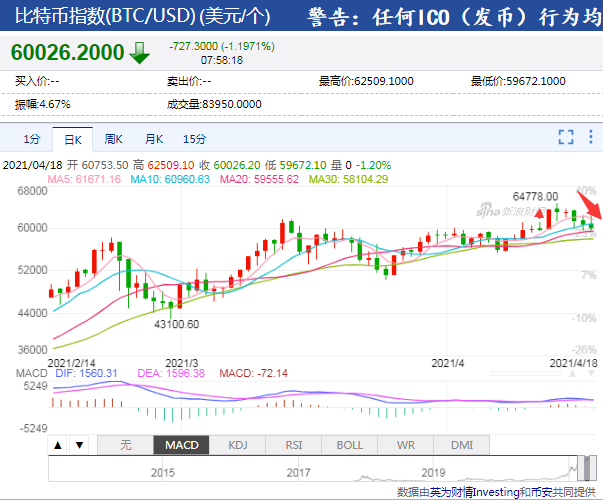
Task: Click the down triangle indicator button
Action: (x=78, y=444)
